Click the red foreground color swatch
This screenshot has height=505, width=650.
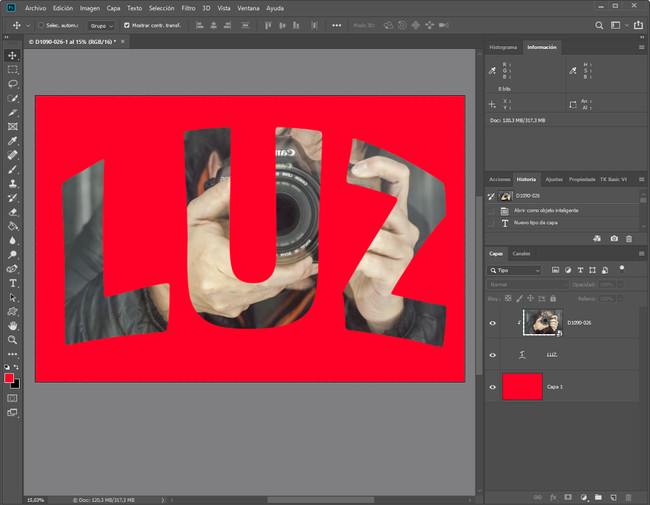(9, 379)
